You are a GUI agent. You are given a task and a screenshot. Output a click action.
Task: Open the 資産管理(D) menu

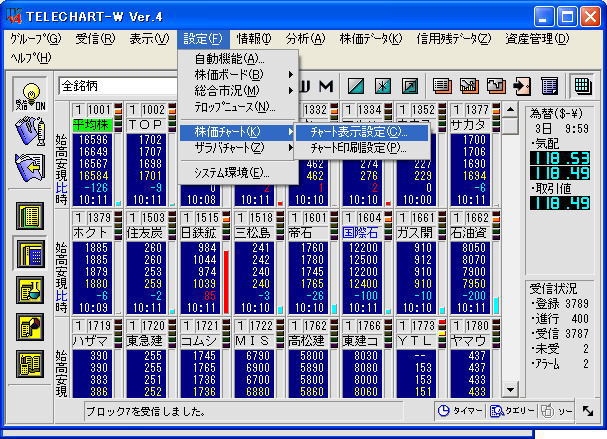(x=537, y=39)
